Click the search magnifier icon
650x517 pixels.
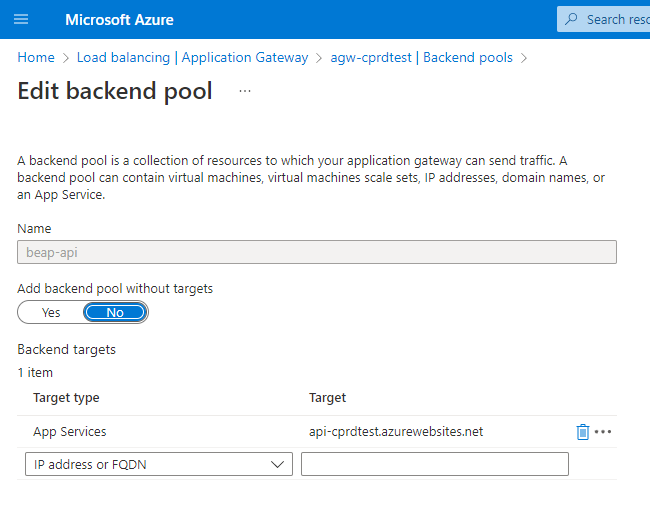coord(572,19)
